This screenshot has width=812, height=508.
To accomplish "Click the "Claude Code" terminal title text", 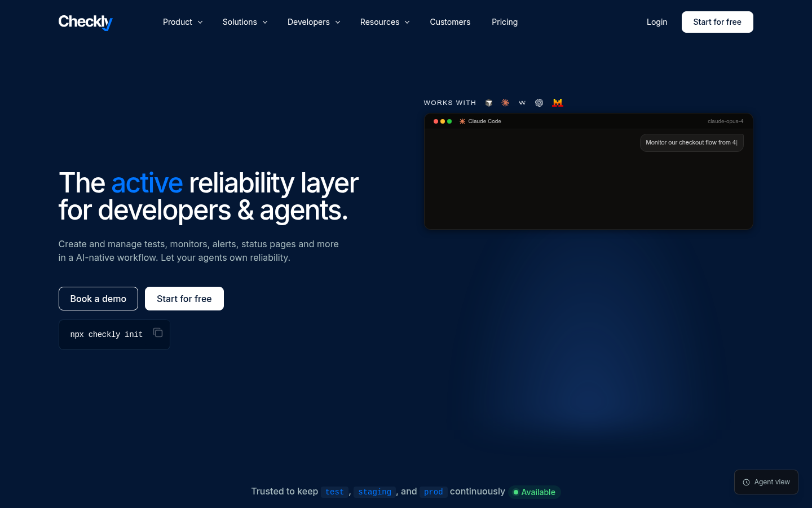I will point(484,121).
